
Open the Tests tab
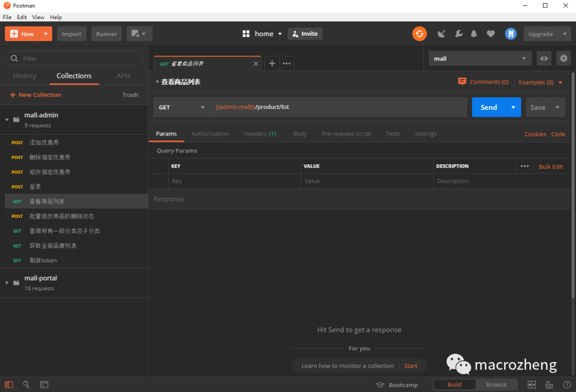(x=393, y=134)
